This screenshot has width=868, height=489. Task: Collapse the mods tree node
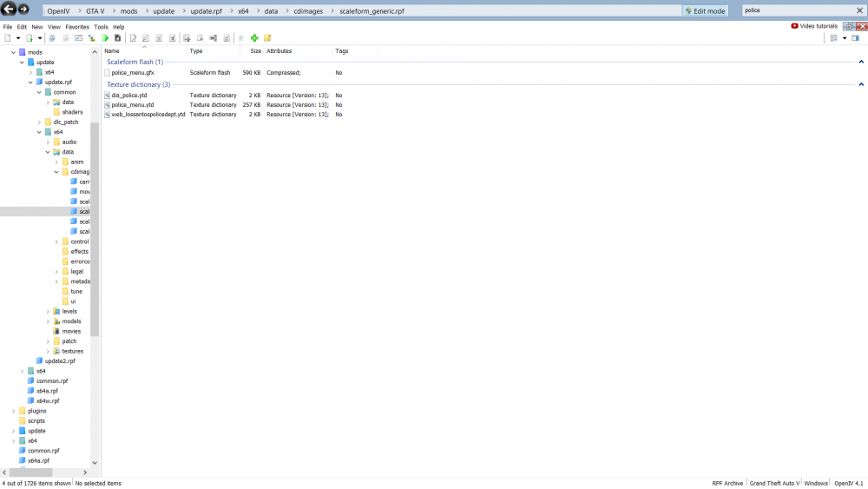13,52
